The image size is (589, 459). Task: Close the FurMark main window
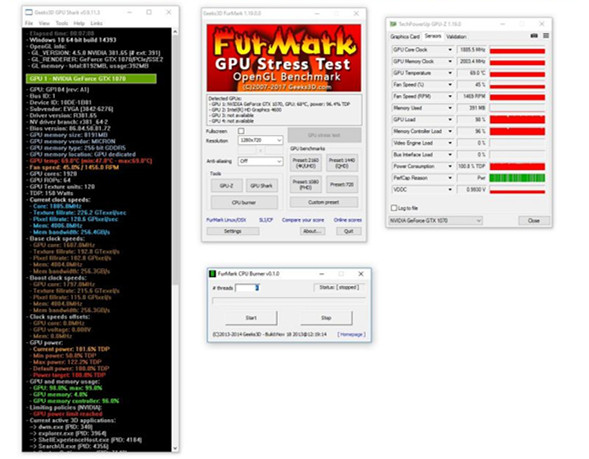(x=356, y=14)
